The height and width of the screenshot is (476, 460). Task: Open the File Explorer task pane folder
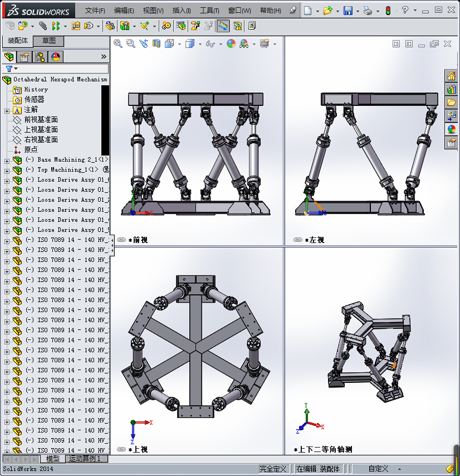click(x=451, y=103)
